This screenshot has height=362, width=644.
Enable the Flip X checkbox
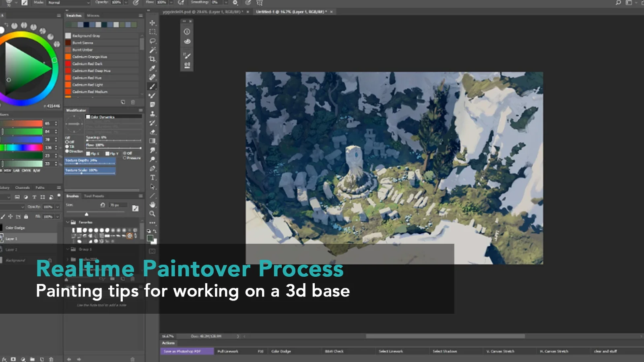[88, 154]
